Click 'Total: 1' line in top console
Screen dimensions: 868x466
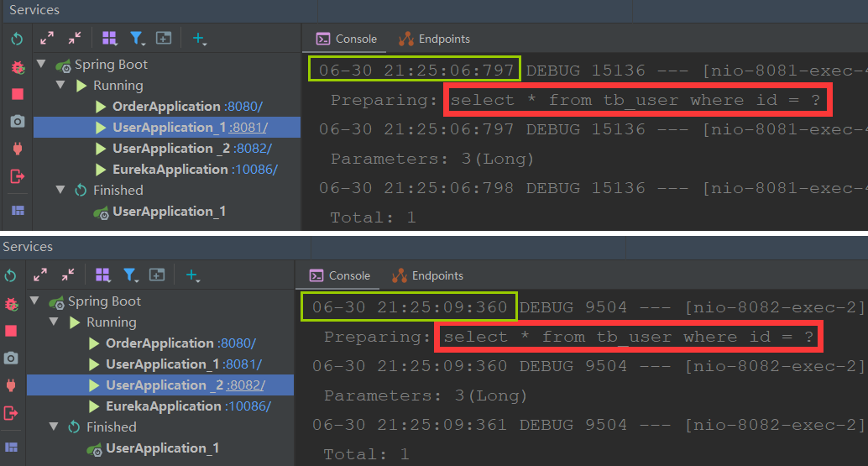click(373, 217)
